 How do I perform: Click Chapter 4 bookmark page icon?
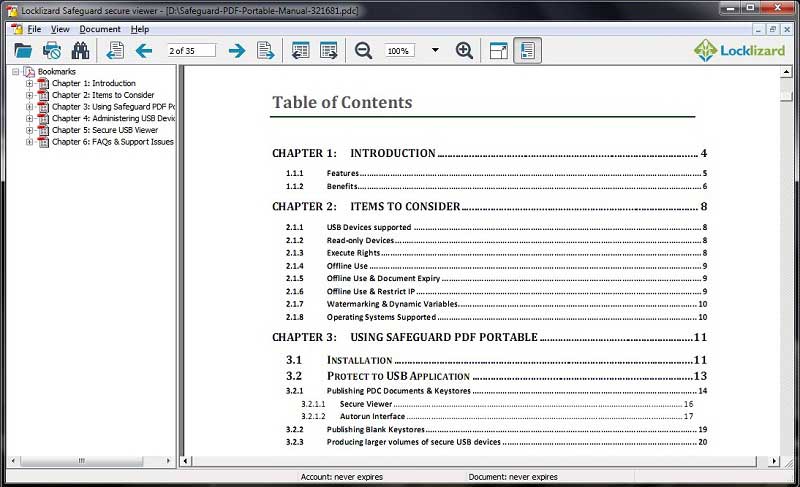pos(43,118)
